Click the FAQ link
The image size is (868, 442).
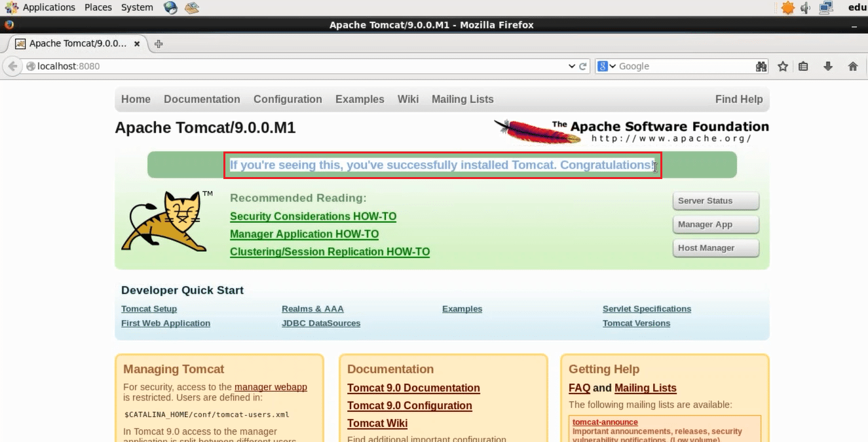click(579, 388)
